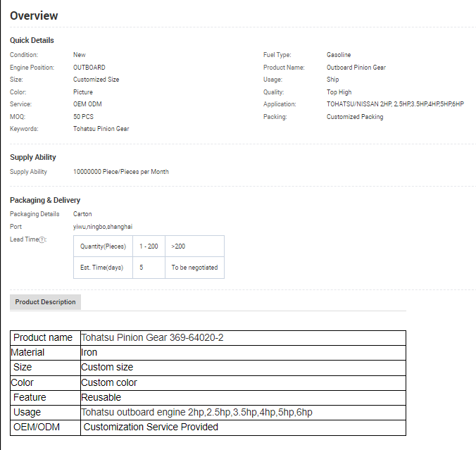Click the TOHATSU/NISSAN application value

395,104
